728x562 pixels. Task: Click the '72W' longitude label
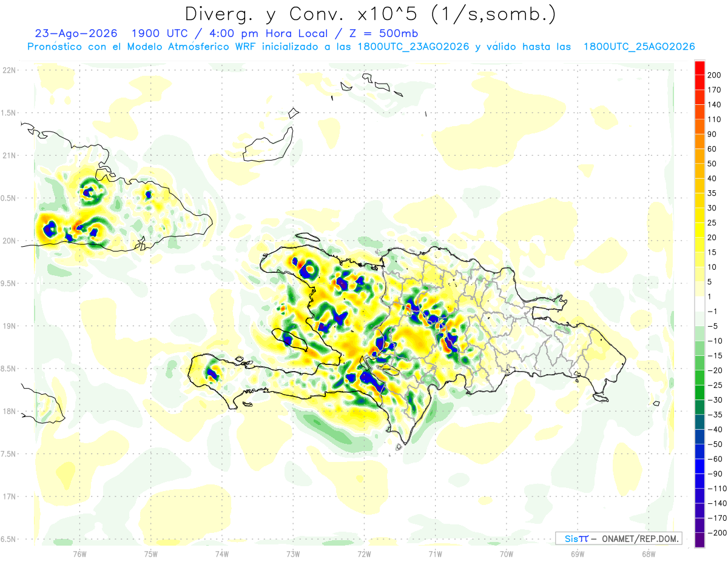[364, 553]
